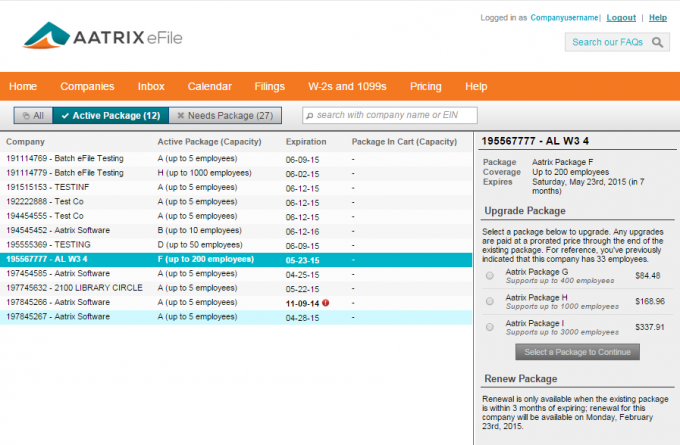Select the Aatrix Package G radio button
Image resolution: width=680 pixels, height=445 pixels.
click(x=490, y=275)
